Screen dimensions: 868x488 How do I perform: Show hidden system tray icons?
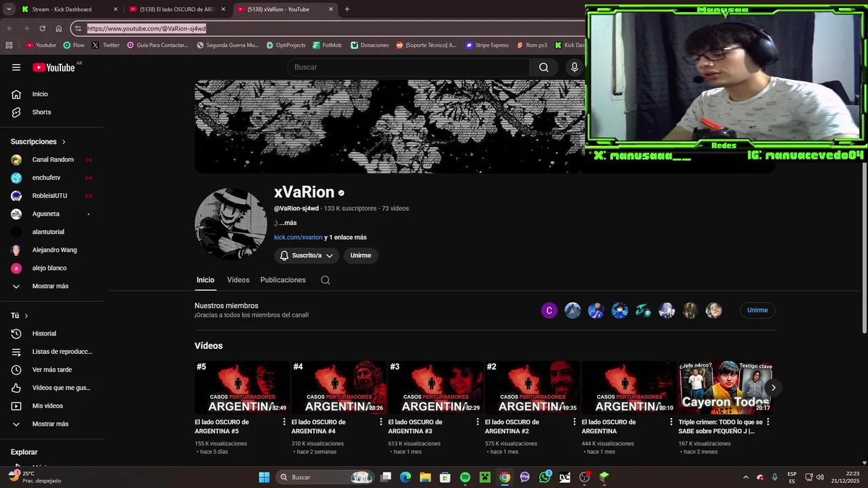point(746,477)
